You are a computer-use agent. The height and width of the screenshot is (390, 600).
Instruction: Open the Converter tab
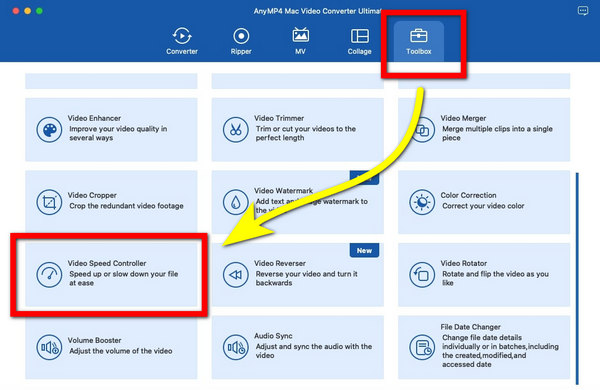pos(182,41)
